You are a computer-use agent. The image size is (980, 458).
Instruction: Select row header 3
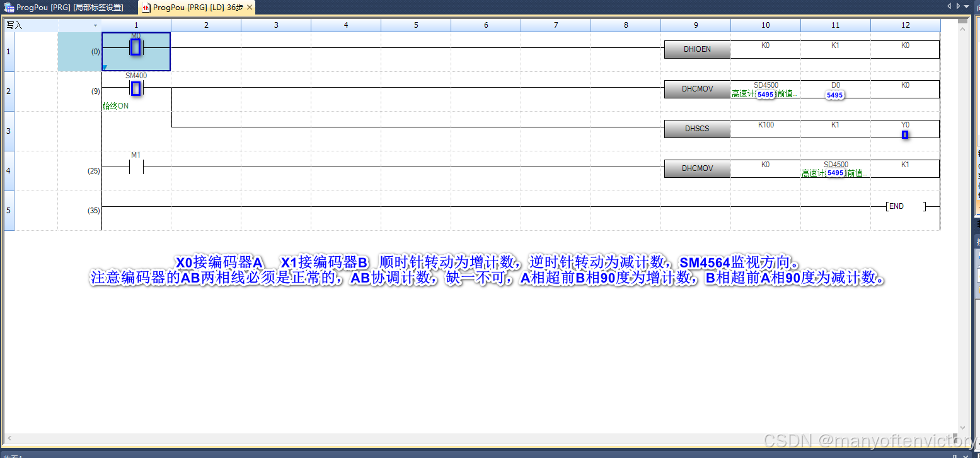pyautogui.click(x=8, y=131)
